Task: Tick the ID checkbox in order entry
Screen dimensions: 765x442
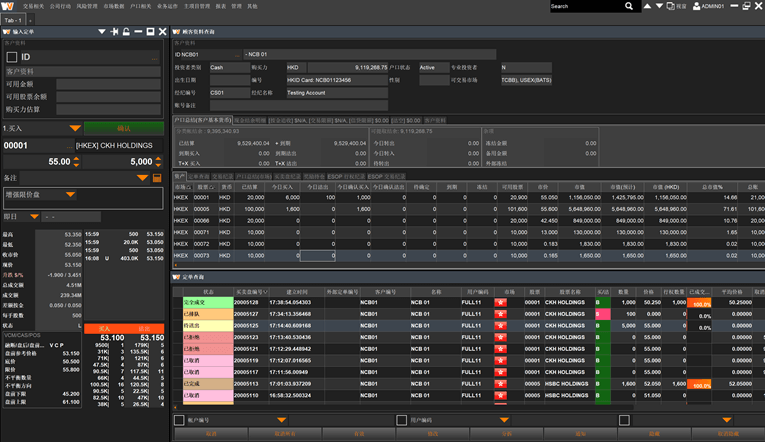Action: (11, 58)
